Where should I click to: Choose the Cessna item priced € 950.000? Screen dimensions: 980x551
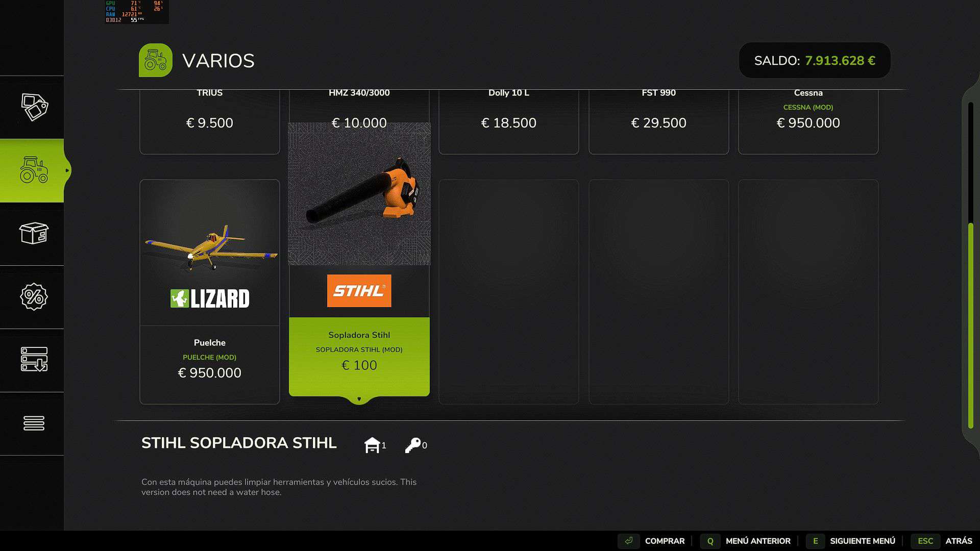click(x=808, y=121)
